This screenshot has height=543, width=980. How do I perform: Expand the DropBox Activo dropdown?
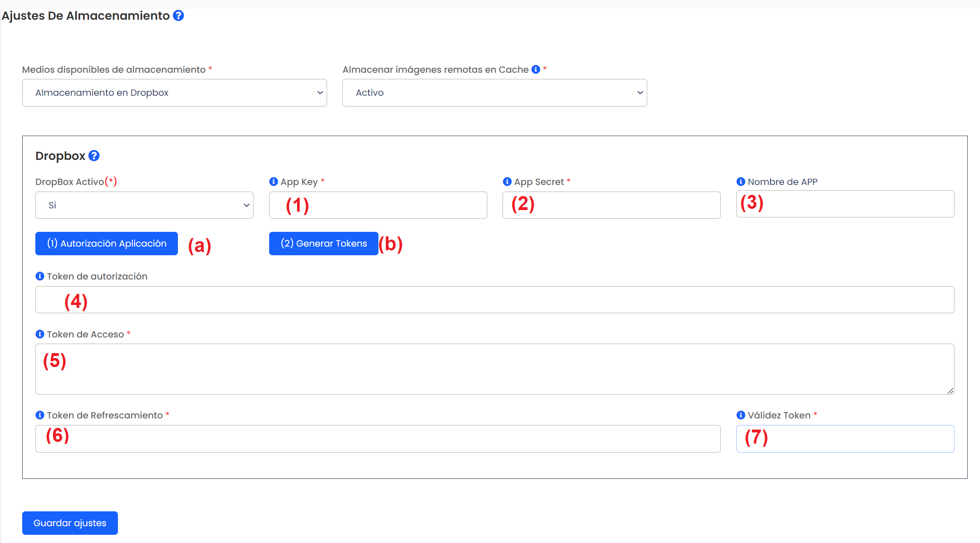point(144,205)
